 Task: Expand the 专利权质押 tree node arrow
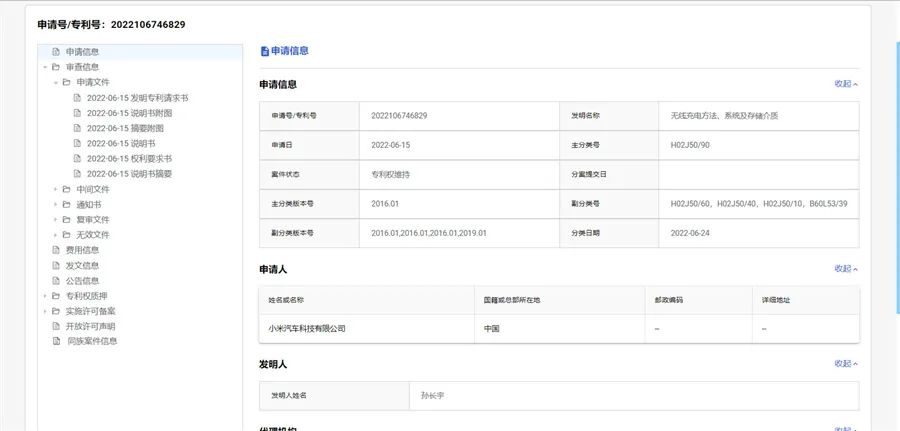pyautogui.click(x=44, y=296)
